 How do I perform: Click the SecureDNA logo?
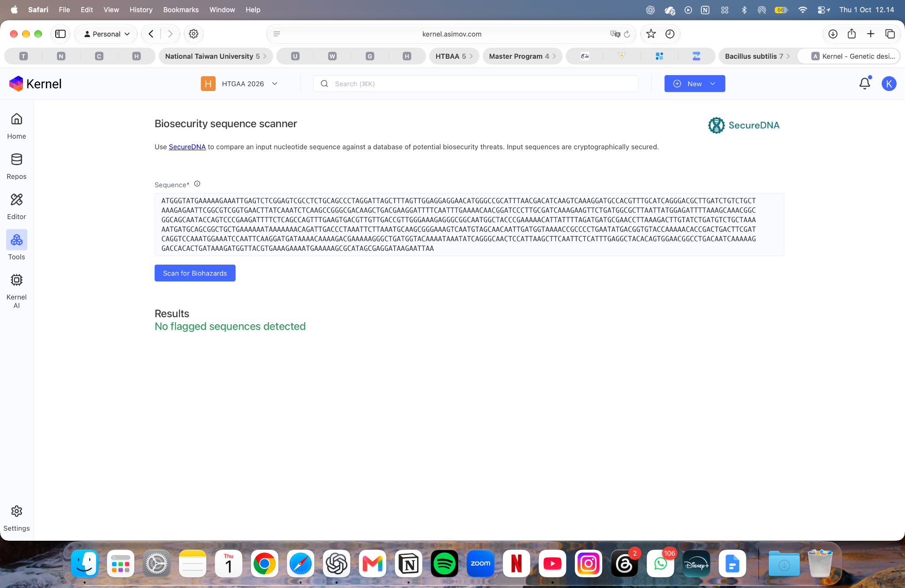744,125
